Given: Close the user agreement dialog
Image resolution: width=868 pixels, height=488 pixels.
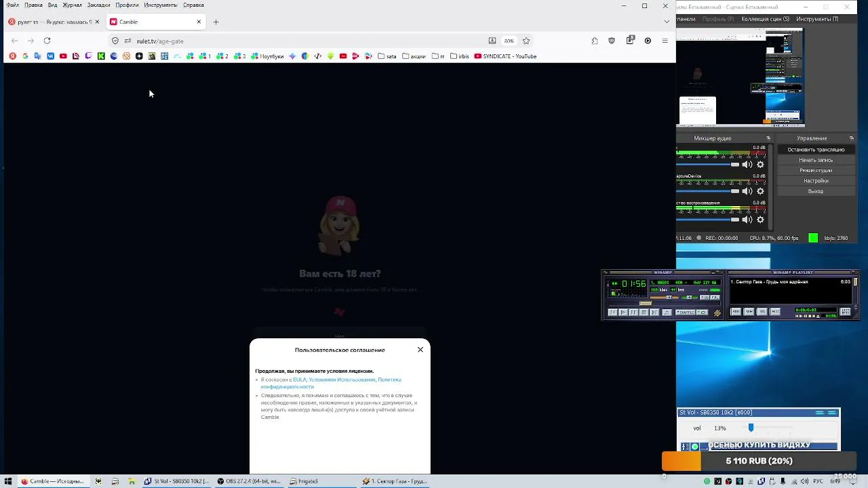Looking at the screenshot, I should pyautogui.click(x=420, y=350).
